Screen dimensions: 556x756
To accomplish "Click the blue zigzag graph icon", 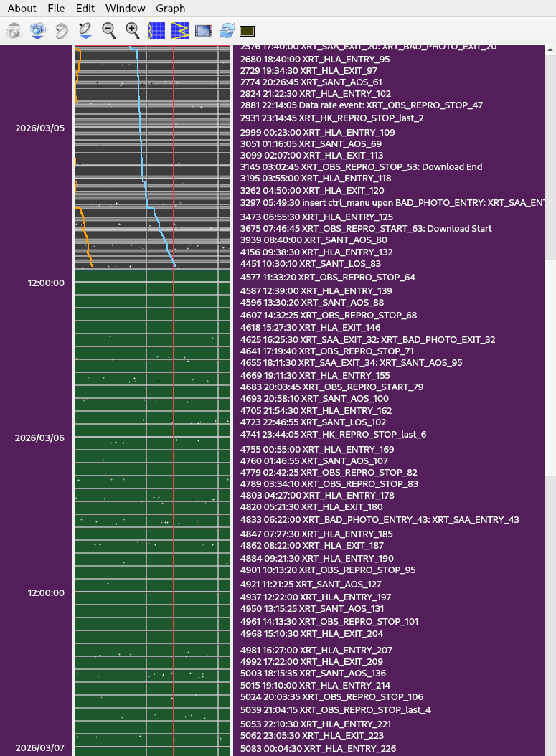I will [180, 31].
